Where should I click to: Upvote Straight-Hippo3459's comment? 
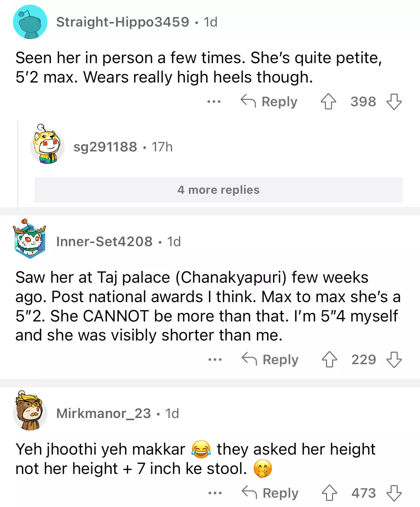[328, 102]
